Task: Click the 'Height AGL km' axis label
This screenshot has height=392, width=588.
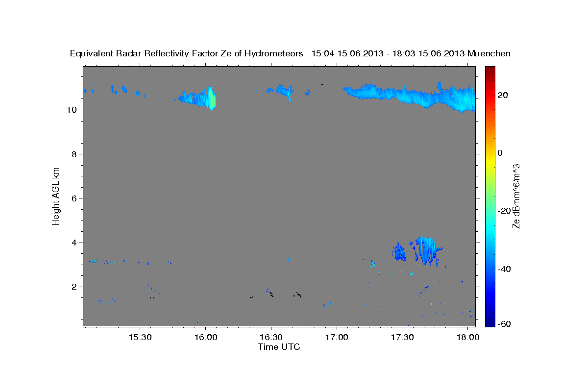Action: 56,196
